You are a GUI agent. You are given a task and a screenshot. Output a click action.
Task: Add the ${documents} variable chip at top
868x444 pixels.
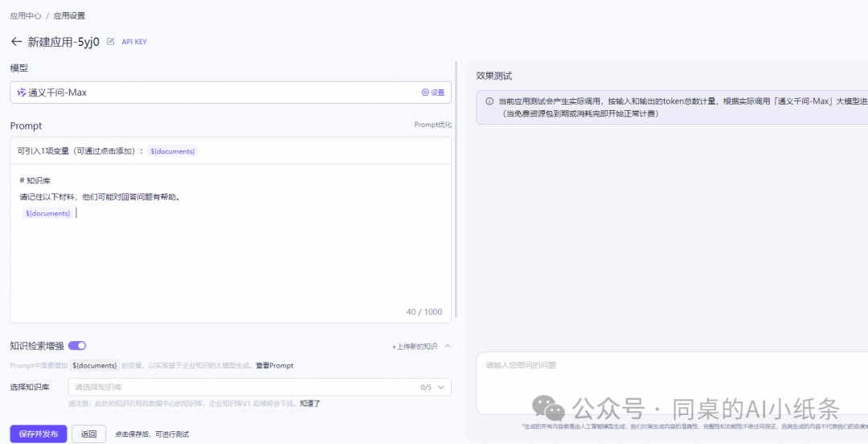point(173,150)
